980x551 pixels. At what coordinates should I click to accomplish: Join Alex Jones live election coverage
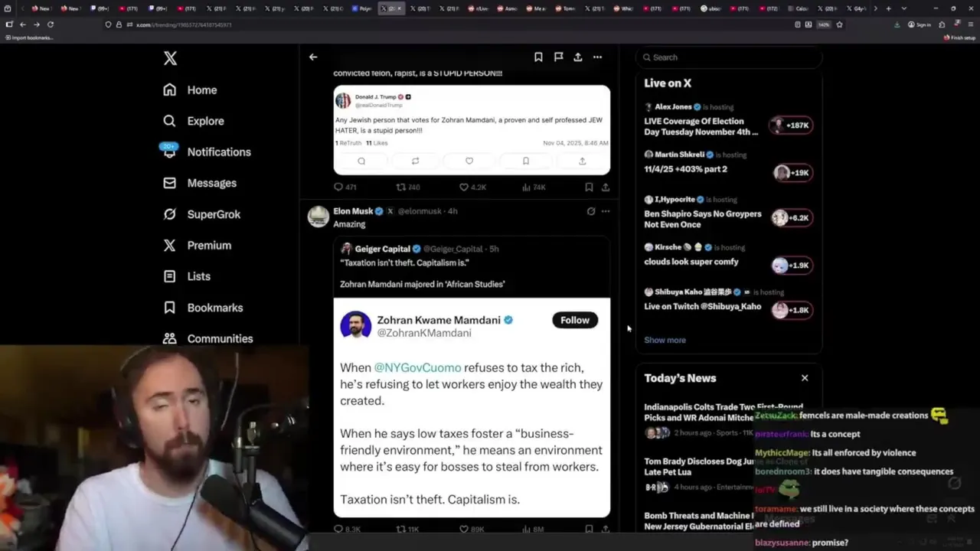pos(701,126)
